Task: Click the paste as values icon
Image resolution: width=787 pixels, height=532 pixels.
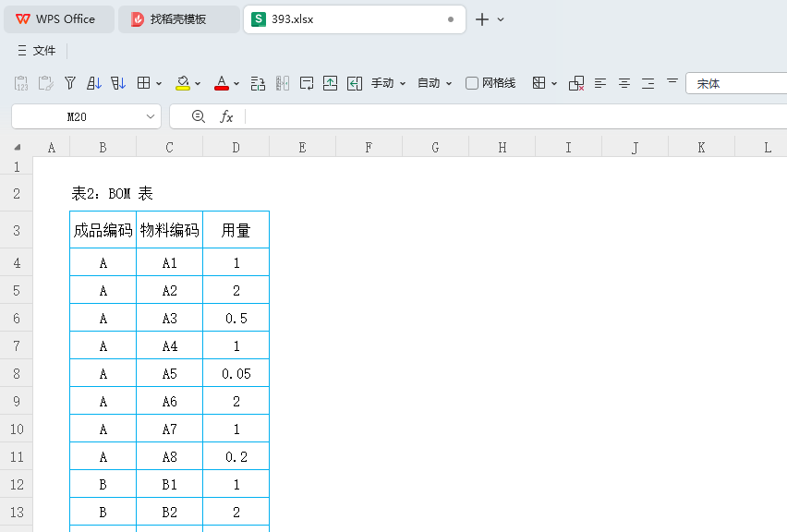Action: click(21, 83)
